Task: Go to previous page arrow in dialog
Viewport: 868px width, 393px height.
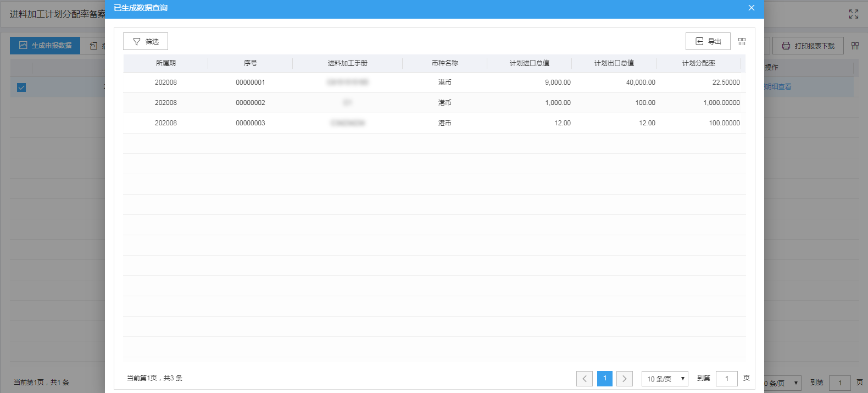Action: 584,379
